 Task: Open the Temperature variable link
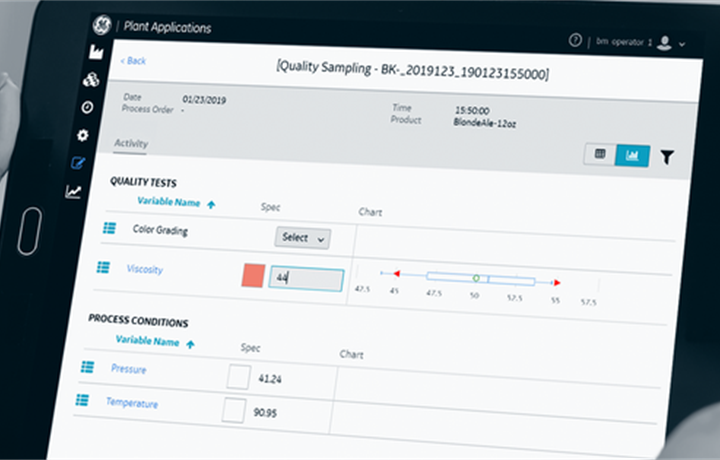(132, 403)
